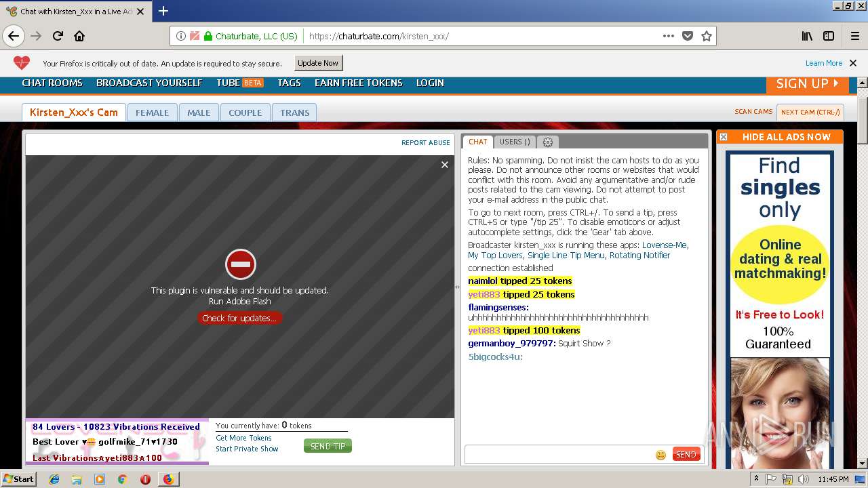Toggle sidebar view icon
Screen dimensions: 868x488
tap(829, 36)
